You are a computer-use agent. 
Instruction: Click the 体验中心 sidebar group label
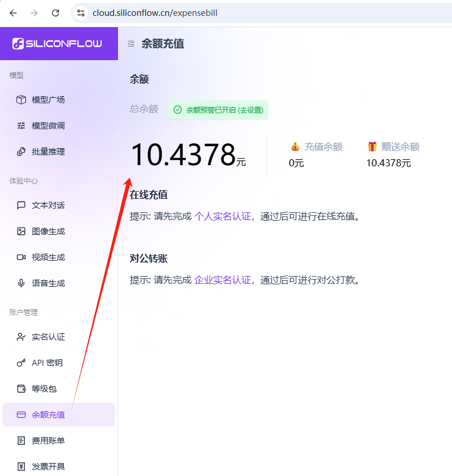pyautogui.click(x=24, y=181)
